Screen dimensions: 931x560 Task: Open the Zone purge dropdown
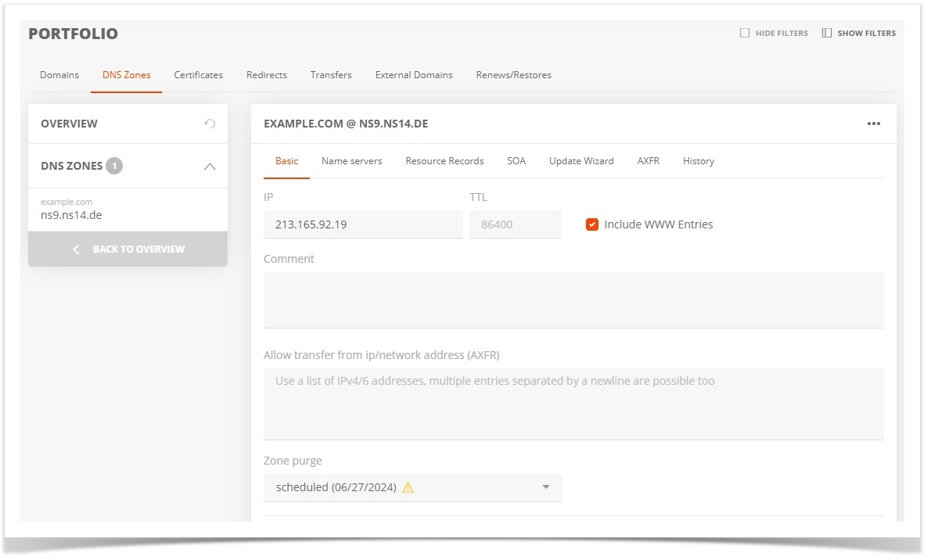coord(412,487)
